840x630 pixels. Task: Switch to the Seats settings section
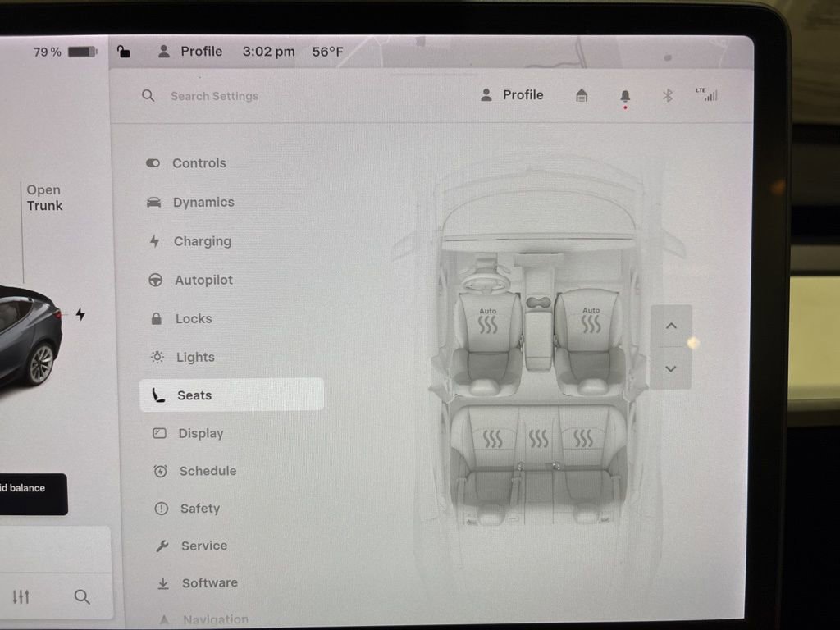click(194, 395)
